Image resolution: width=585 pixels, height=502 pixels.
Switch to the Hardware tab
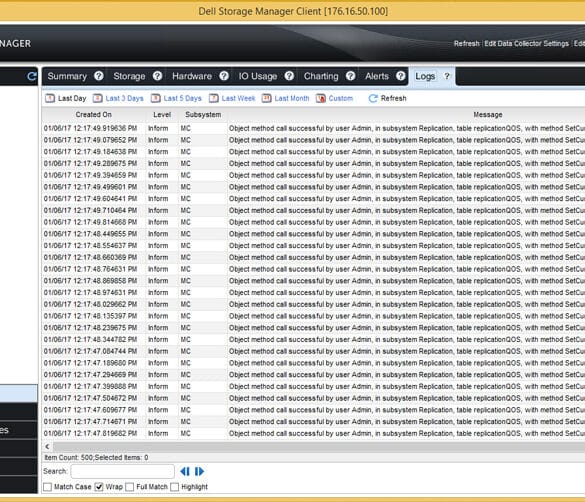coord(192,76)
